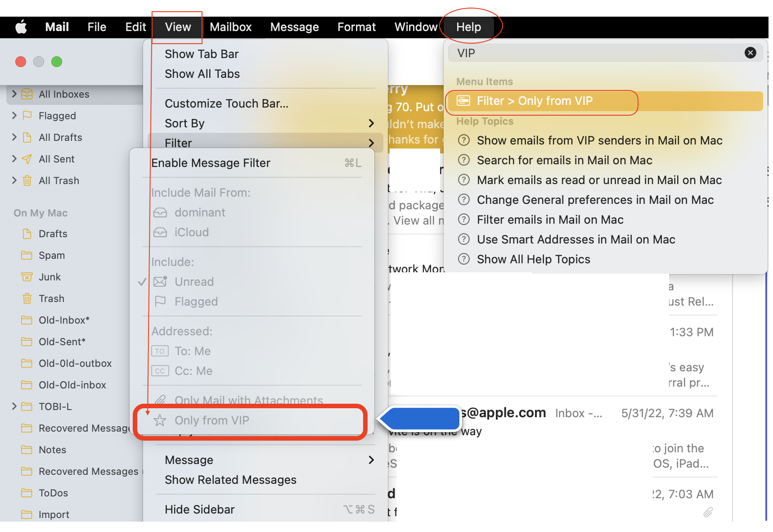The width and height of the screenshot is (773, 532).
Task: Expand the TOBI-L folder
Action: tap(14, 406)
